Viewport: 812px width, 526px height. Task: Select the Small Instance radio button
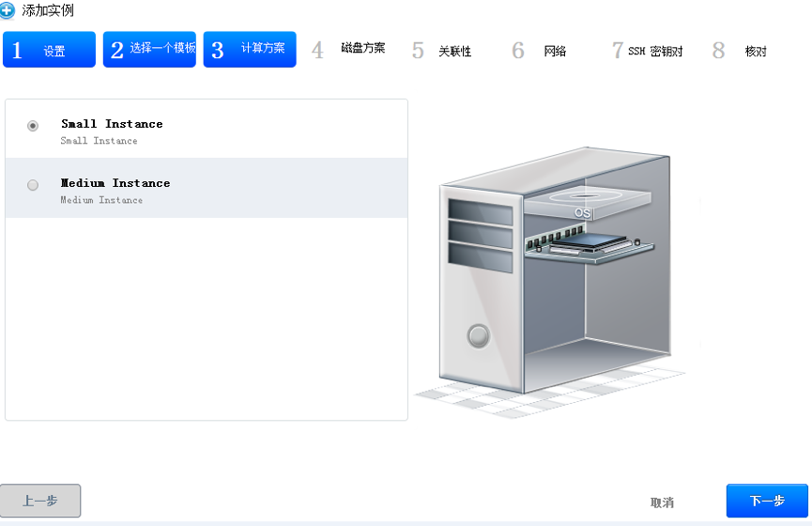33,125
